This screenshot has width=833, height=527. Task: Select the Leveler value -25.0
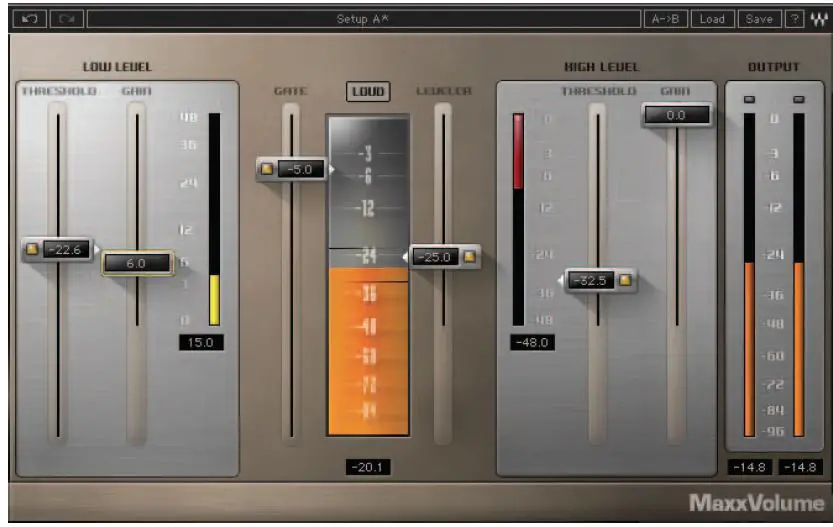[435, 257]
